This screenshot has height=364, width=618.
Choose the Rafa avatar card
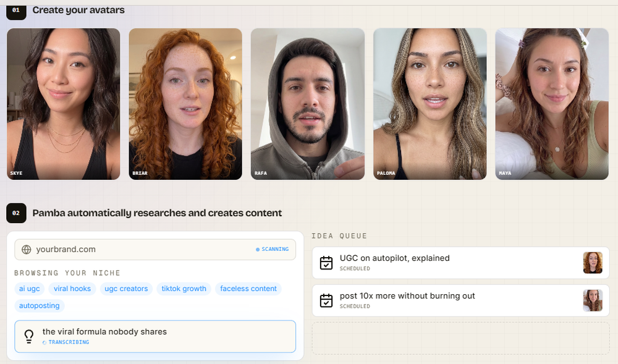point(308,104)
